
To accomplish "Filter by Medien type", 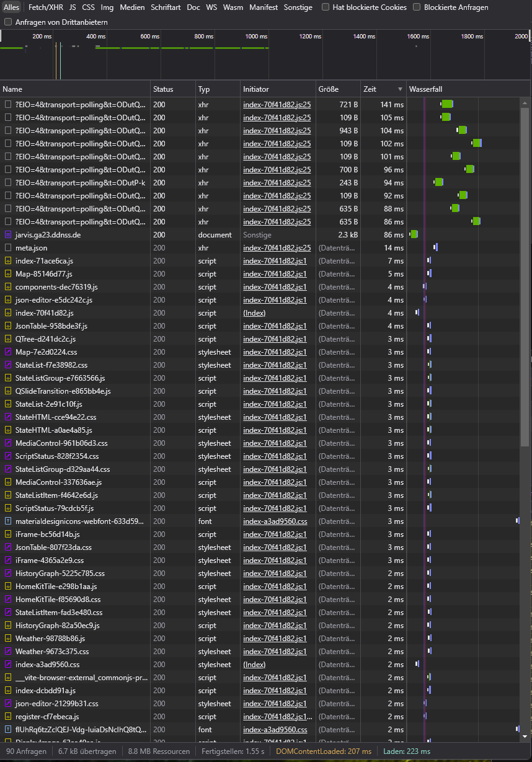I will (132, 7).
